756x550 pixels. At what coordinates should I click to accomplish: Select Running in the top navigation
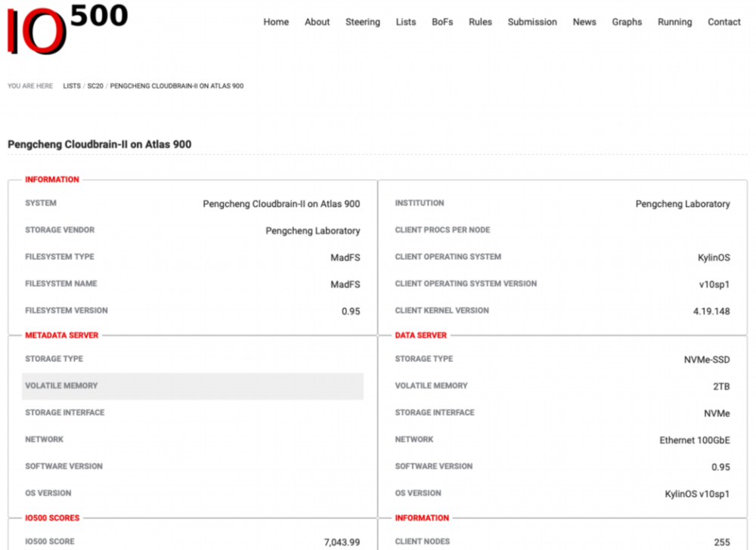click(674, 22)
